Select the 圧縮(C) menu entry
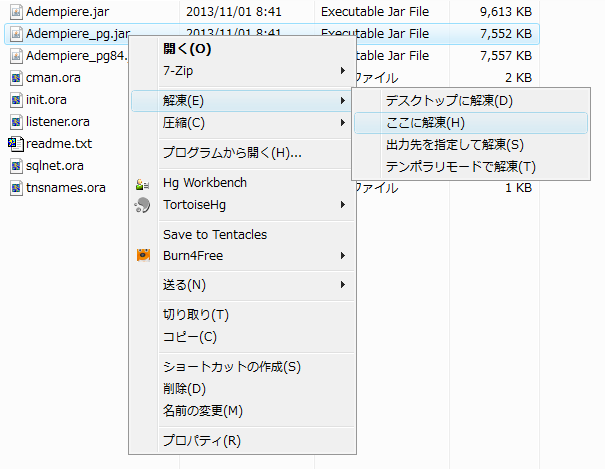 coord(242,123)
